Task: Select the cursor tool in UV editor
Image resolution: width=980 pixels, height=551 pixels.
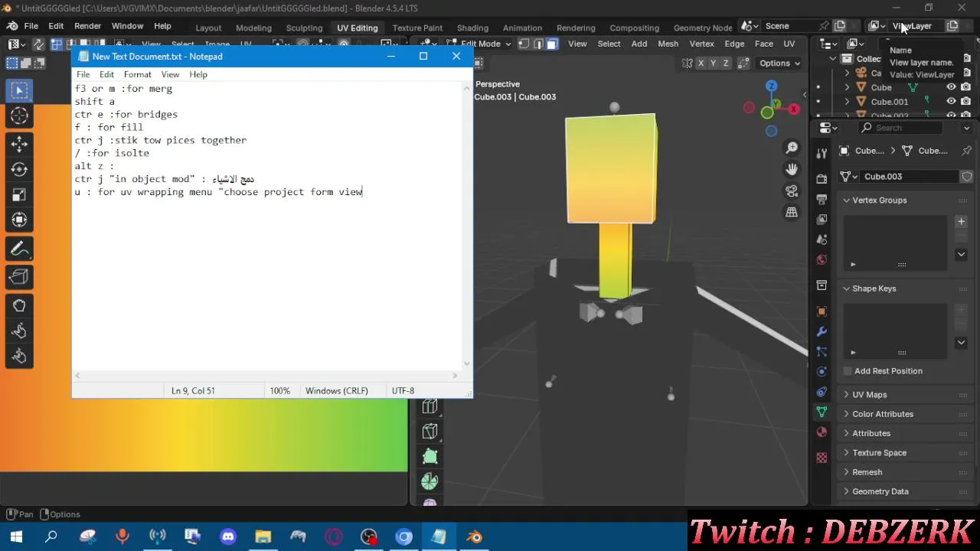Action: click(19, 116)
